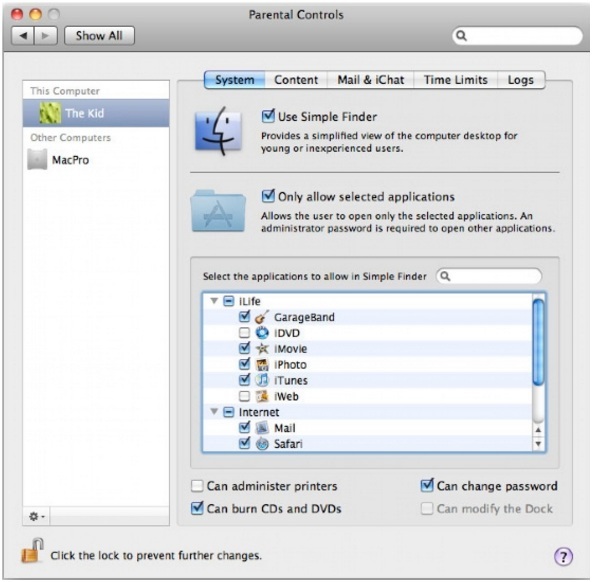592x582 pixels.
Task: Disable Can burn CDs and DVDs
Action: tap(197, 508)
